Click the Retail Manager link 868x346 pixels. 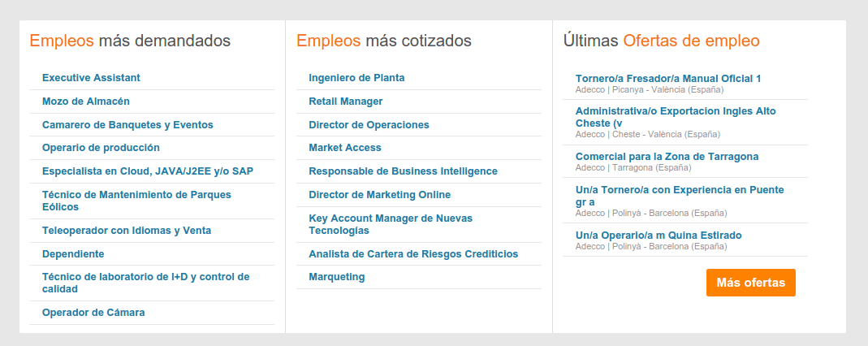pyautogui.click(x=346, y=102)
